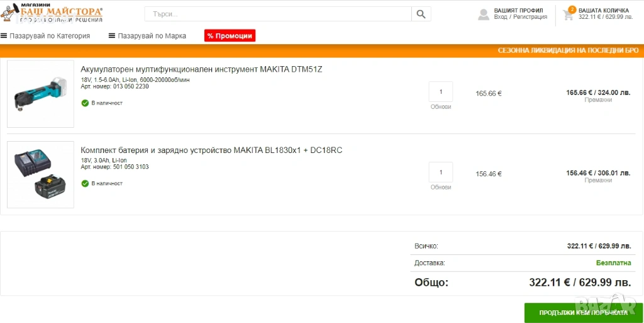Remove MAKITA DTM51Z via Премахни
This screenshot has width=644, height=323.
pos(597,100)
